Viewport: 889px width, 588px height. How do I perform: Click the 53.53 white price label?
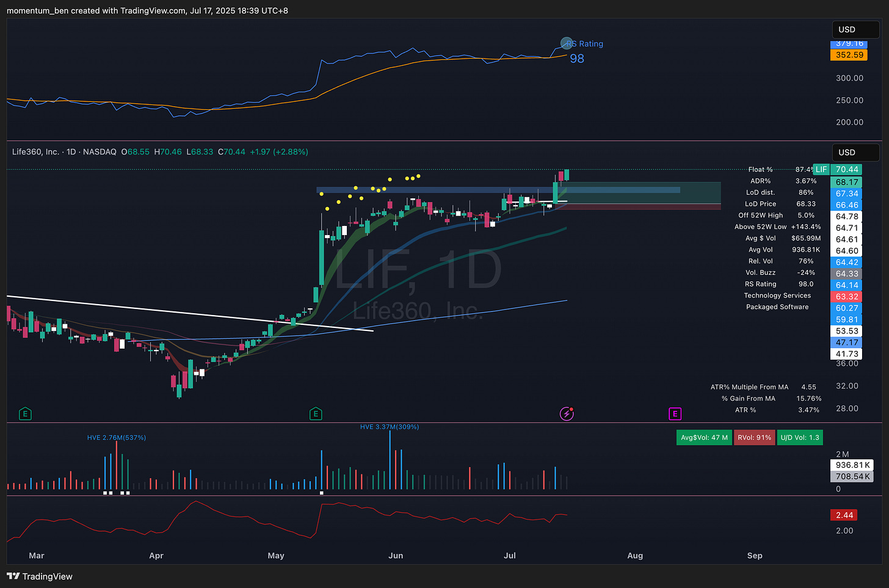coord(847,331)
